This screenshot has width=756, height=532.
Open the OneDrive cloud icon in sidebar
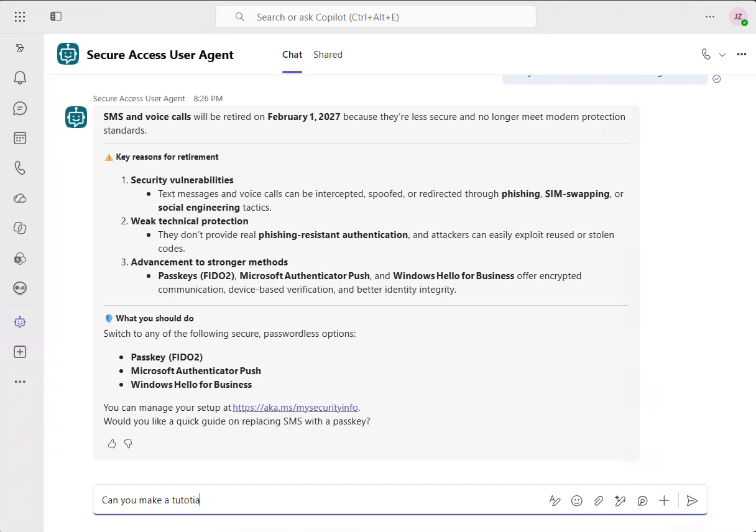pyautogui.click(x=20, y=198)
